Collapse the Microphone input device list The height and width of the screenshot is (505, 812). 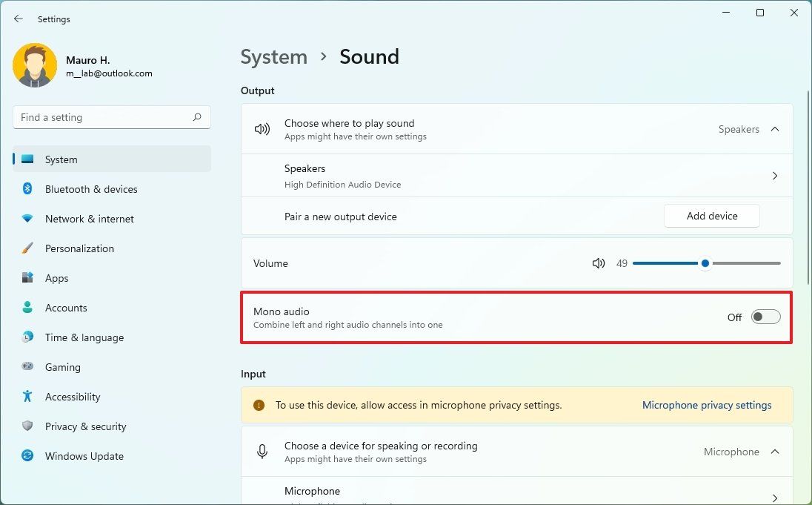tap(775, 451)
